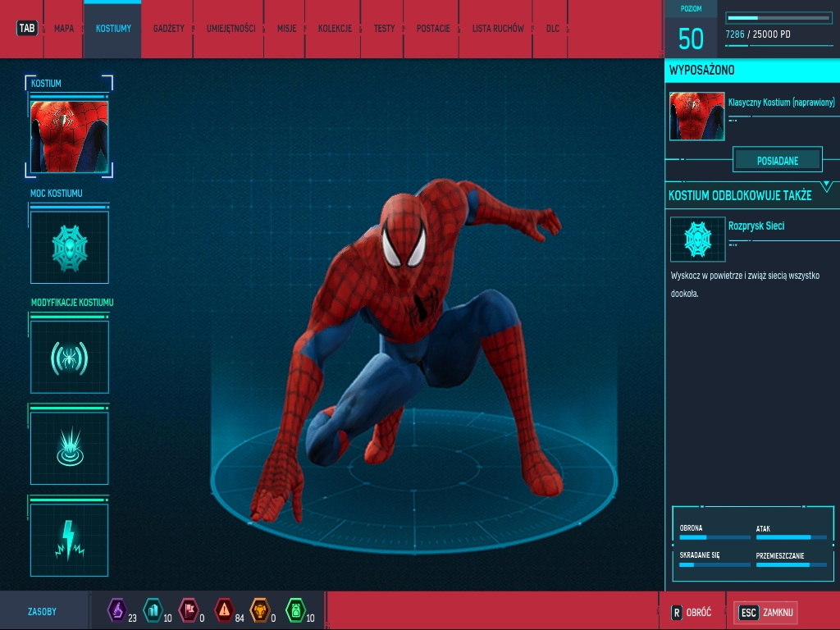
Task: Select the Kostium thumbnail in left panel
Action: pos(69,136)
